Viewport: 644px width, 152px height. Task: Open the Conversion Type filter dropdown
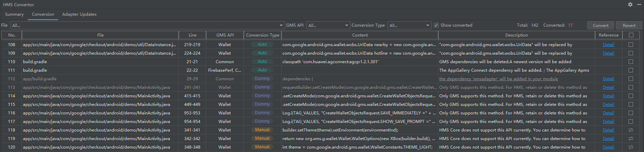(409, 25)
